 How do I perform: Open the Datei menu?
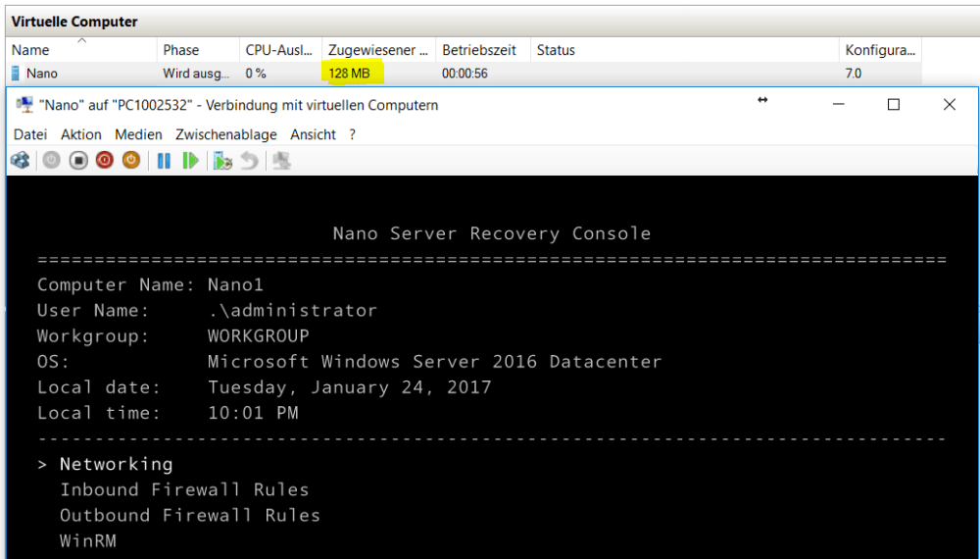click(x=30, y=134)
